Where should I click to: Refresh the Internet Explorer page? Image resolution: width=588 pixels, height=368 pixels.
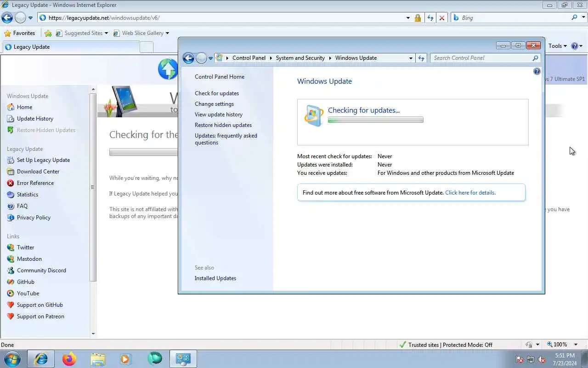click(430, 18)
